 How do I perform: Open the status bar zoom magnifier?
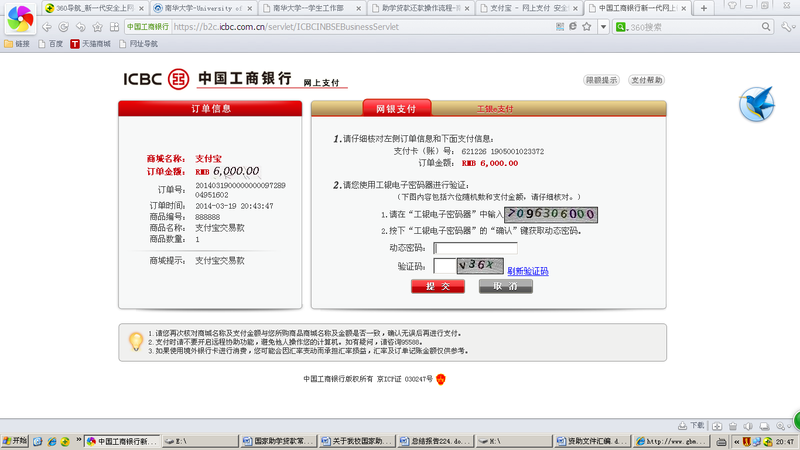coord(781,426)
